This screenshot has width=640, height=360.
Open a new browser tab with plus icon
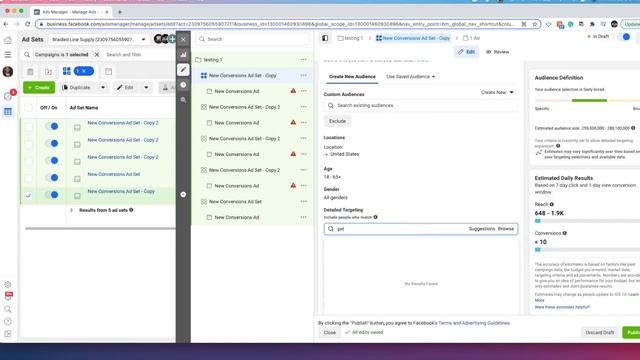coord(120,12)
